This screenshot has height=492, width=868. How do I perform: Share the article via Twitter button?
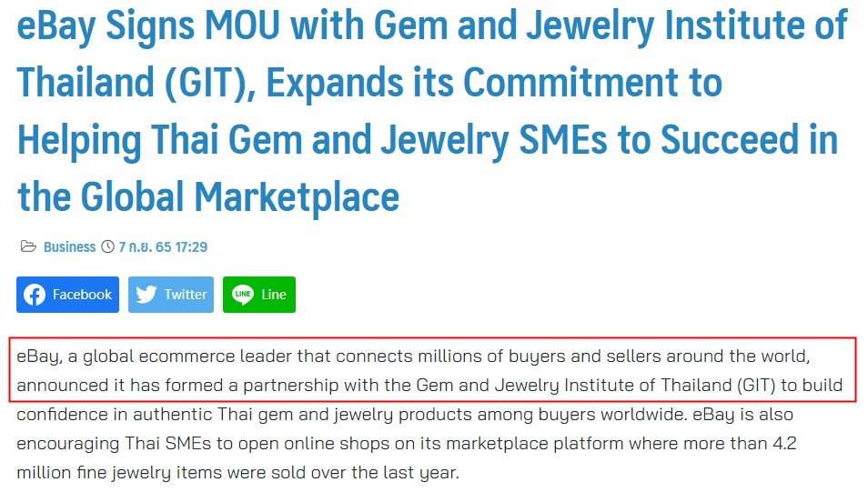171,295
